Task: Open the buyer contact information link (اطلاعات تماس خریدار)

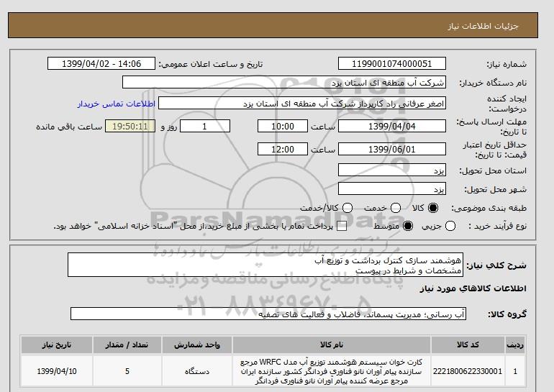Action: pyautogui.click(x=117, y=104)
